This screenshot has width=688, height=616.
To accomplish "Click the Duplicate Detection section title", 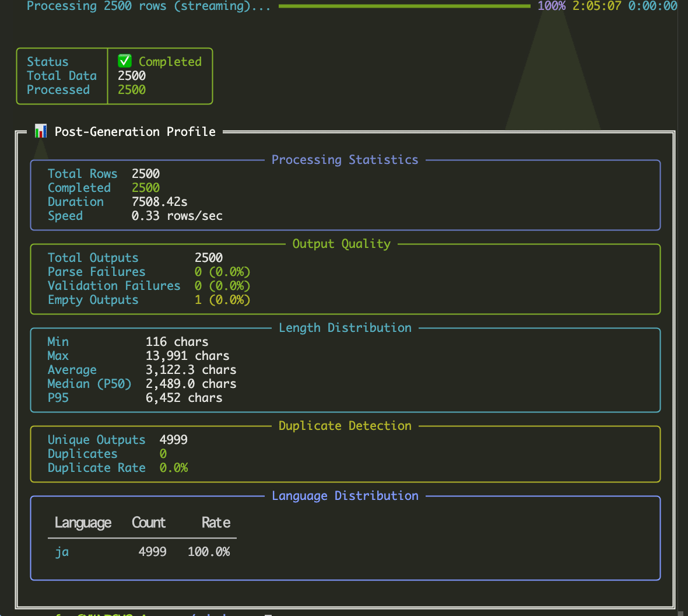I will click(345, 426).
